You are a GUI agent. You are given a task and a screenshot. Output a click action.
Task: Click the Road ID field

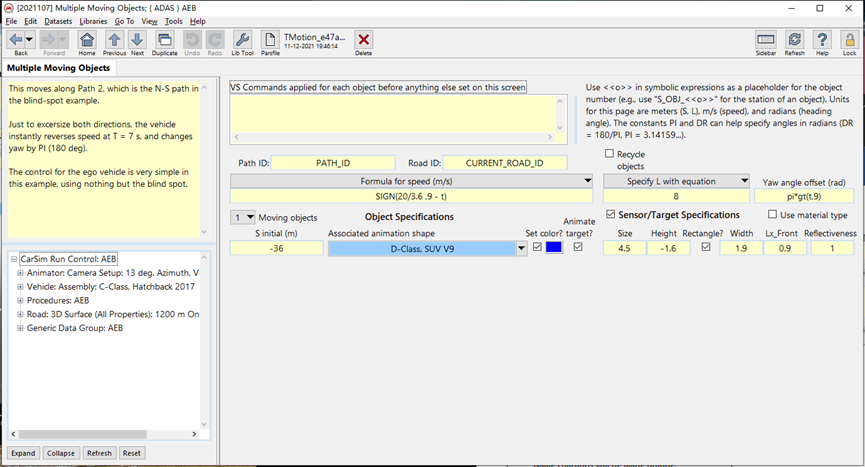[x=504, y=163]
